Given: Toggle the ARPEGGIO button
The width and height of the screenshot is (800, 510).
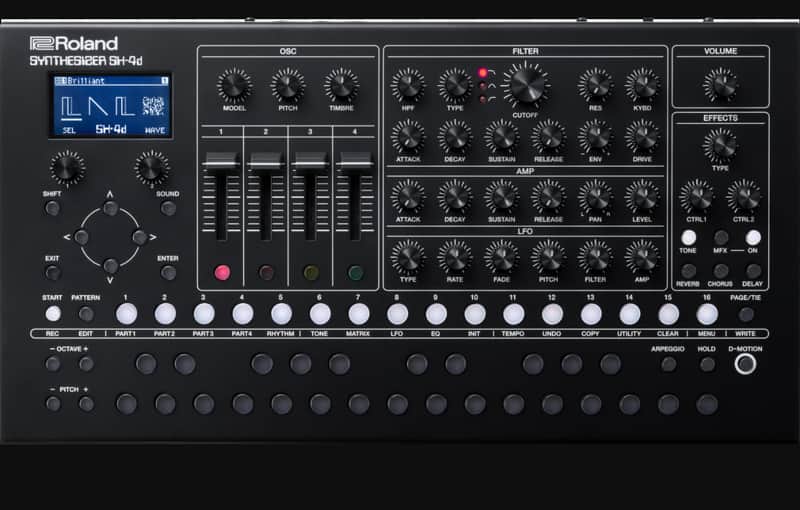Looking at the screenshot, I should [x=669, y=364].
